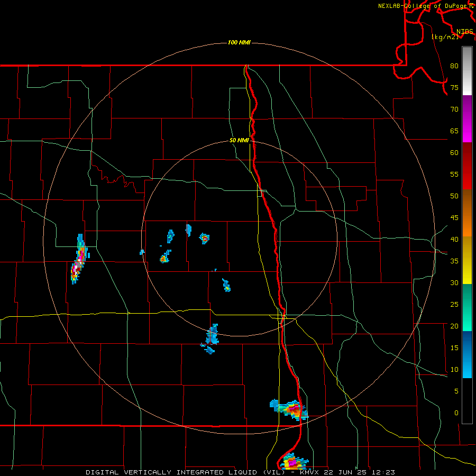The height and width of the screenshot is (476, 476).
Task: Click the "NEXLAB-College of DuPage" credit text
Action: coord(422,6)
